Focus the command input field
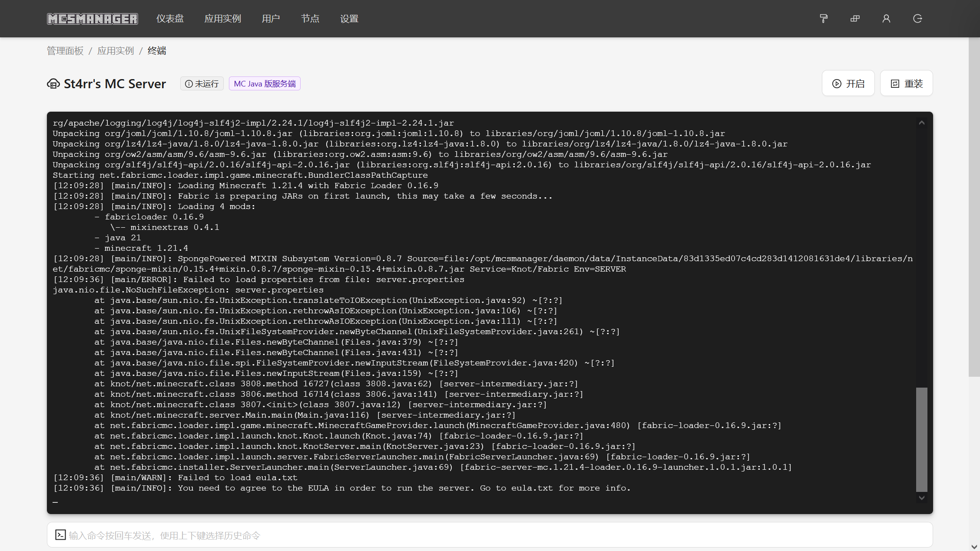The image size is (980, 551). 490,535
